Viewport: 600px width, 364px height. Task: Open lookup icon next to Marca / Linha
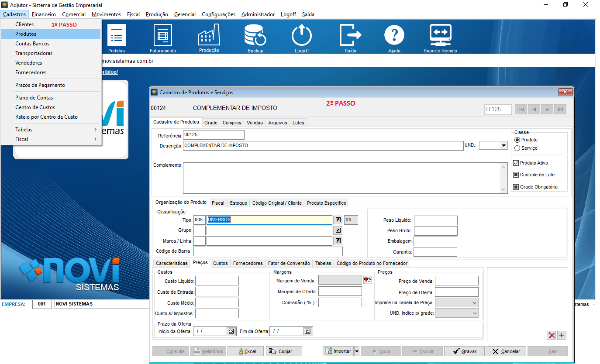click(x=338, y=241)
